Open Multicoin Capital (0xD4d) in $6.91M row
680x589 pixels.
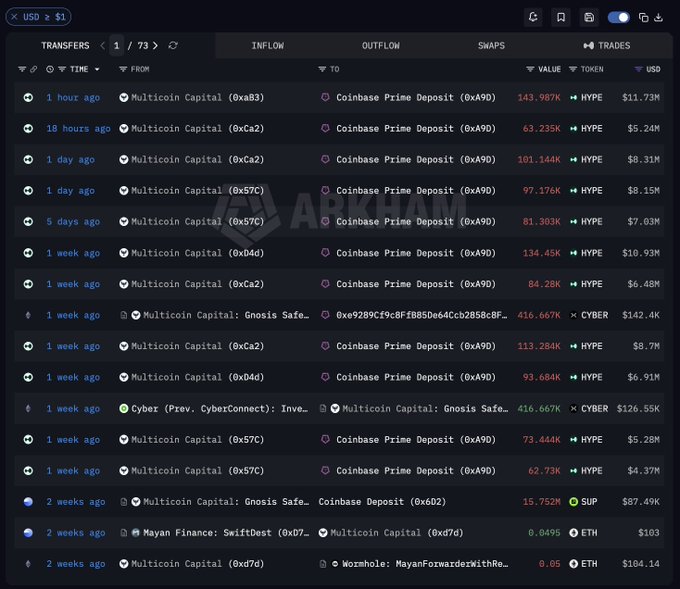click(x=197, y=377)
